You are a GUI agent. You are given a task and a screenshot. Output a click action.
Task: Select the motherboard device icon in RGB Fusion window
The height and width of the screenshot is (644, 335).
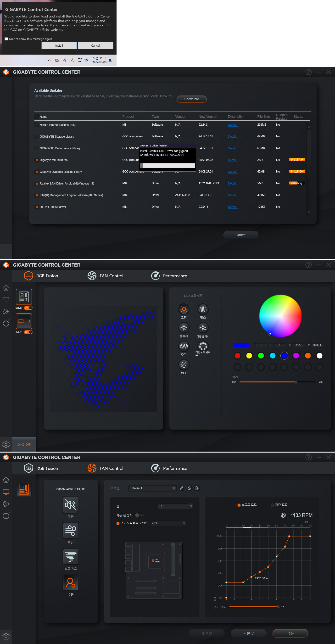[x=24, y=297]
